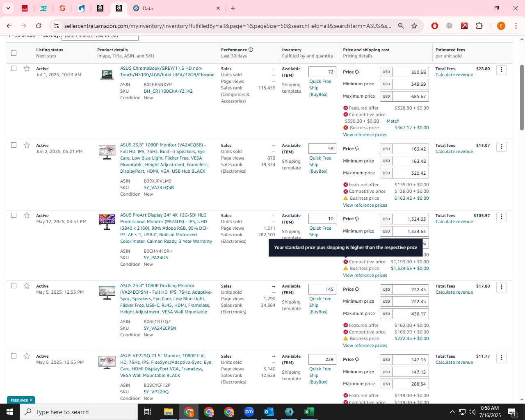Switch to the second Amazon browser tab
Image resolution: width=525 pixels, height=420 pixels.
coord(119,8)
